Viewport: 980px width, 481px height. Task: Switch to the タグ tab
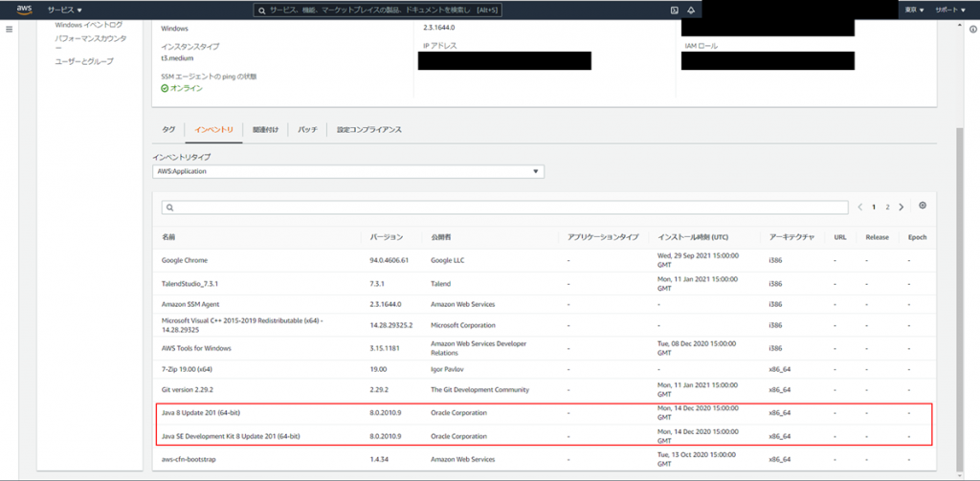(x=168, y=129)
